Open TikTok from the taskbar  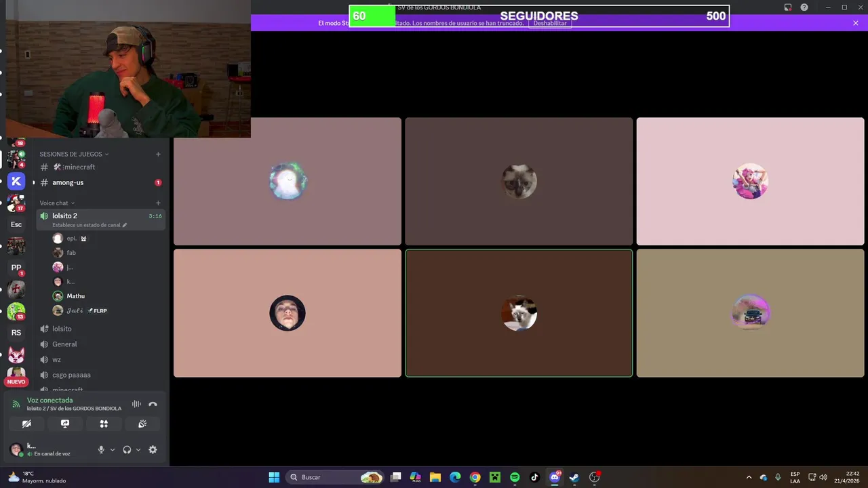pos(534,477)
